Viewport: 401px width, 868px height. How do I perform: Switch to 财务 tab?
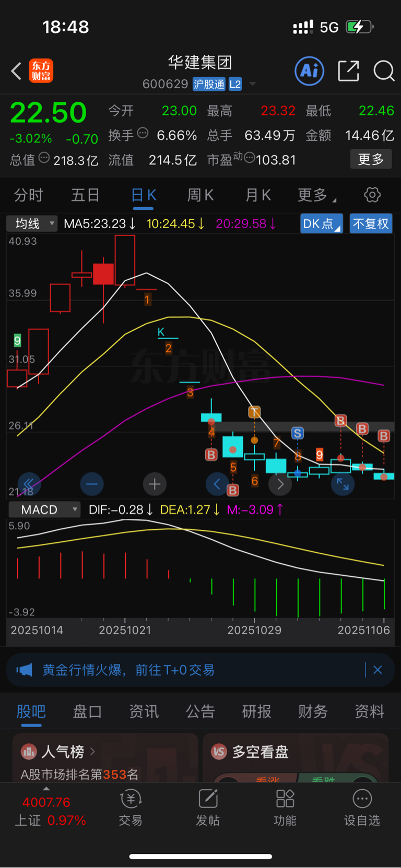tap(313, 711)
